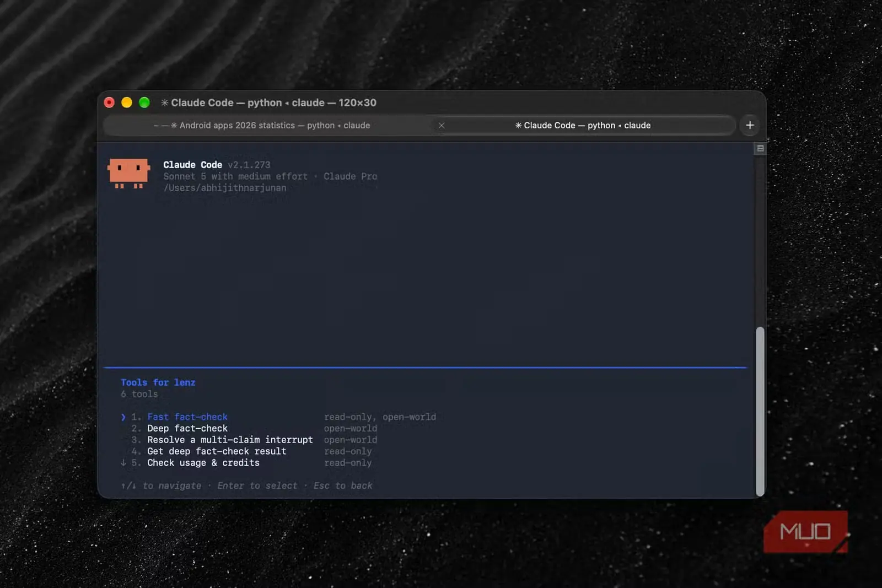Click the yellow minimize window button

pos(127,103)
